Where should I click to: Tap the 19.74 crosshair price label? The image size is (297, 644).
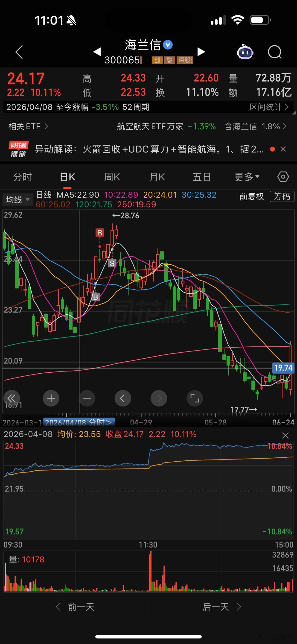pos(283,368)
